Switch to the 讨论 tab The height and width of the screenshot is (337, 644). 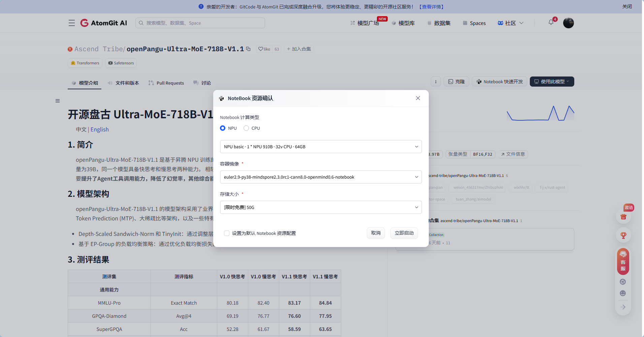point(202,83)
